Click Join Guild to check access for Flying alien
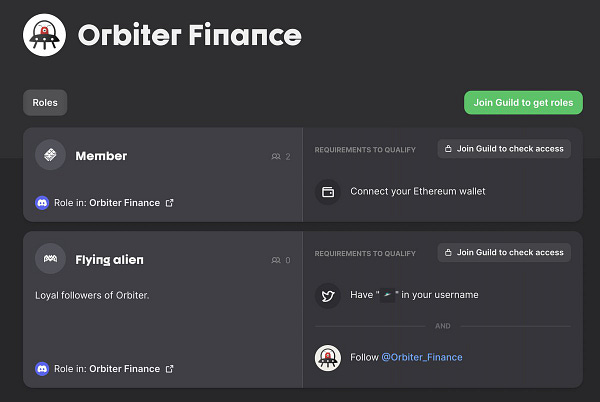This screenshot has width=600, height=402. click(x=504, y=252)
